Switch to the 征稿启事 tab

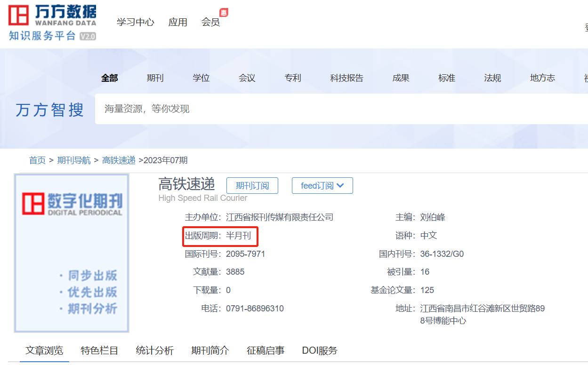[x=266, y=350]
